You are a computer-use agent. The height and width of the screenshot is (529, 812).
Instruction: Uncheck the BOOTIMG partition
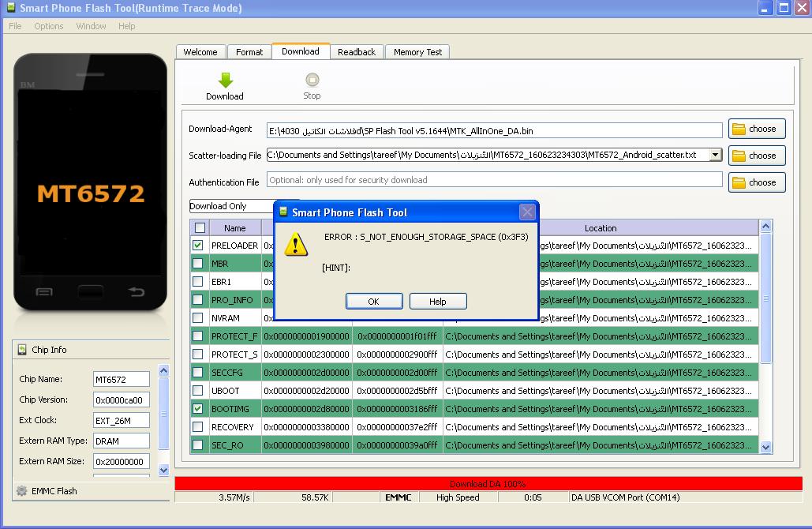pos(198,408)
